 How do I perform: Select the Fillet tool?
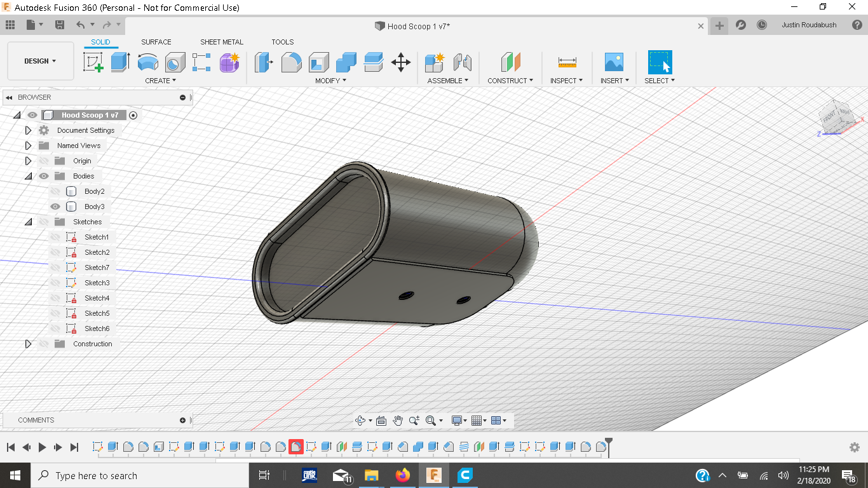(291, 62)
